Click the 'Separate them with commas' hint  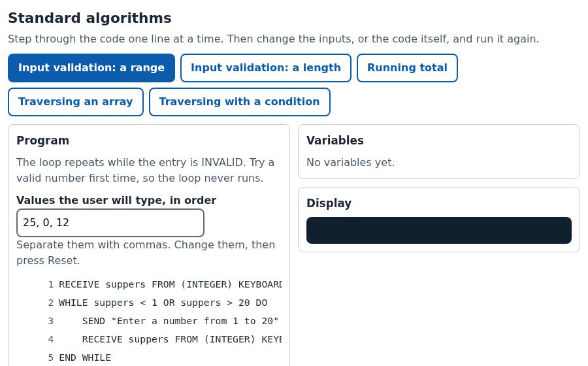coord(146,253)
